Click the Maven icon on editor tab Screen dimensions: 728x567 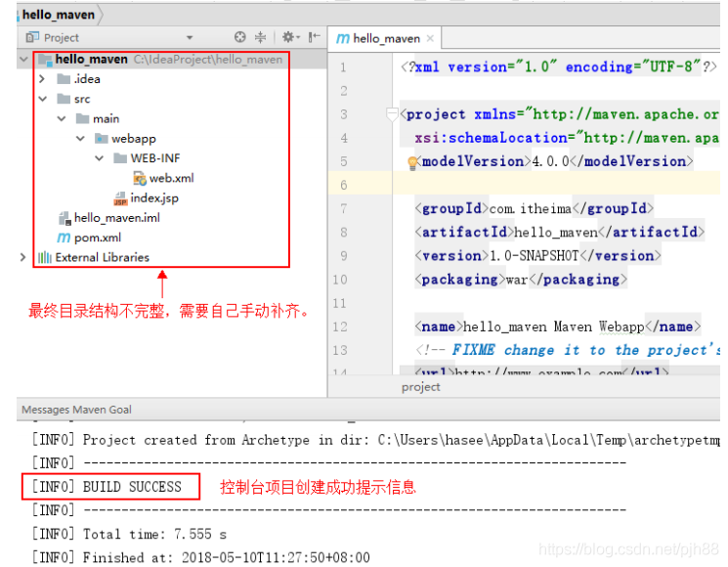(343, 38)
